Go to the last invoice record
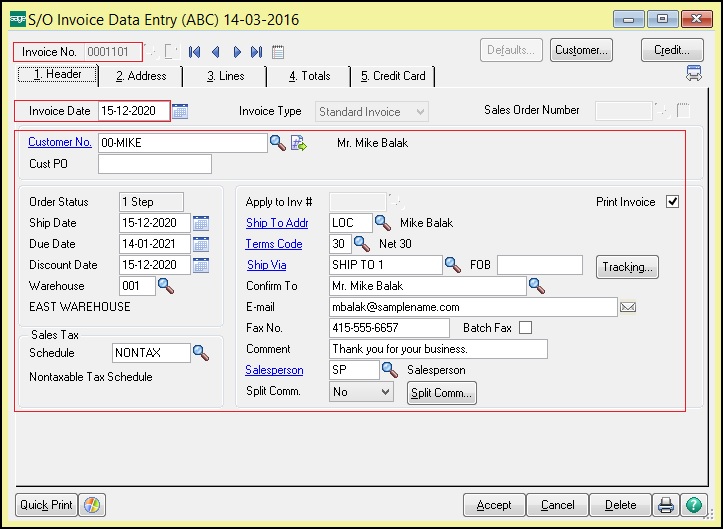This screenshot has height=529, width=723. (257, 51)
